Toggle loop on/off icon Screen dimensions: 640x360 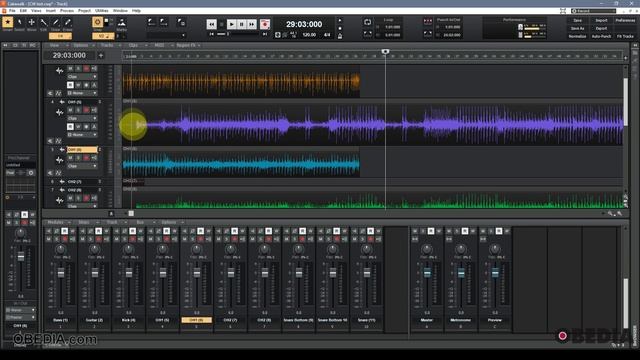click(367, 22)
